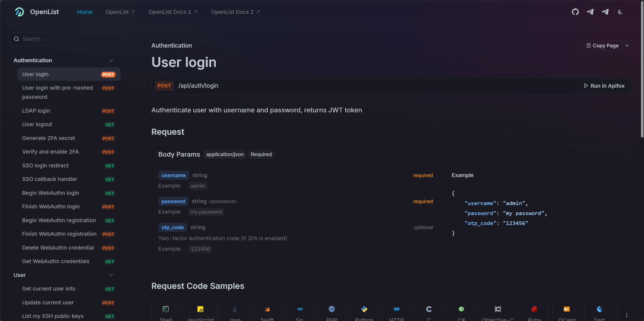Open the Copy Page dropdown arrow
This screenshot has height=321, width=644.
click(627, 45)
